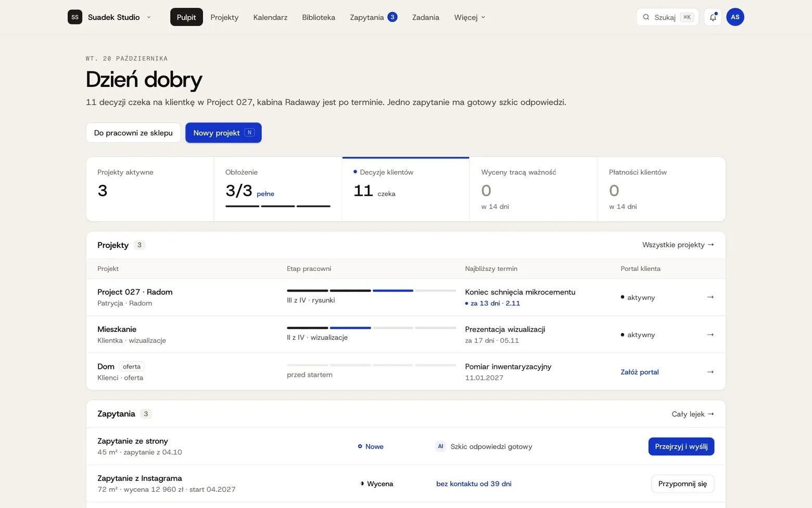Image resolution: width=812 pixels, height=508 pixels.
Task: Create a new project with Nowy projekt
Action: (x=223, y=133)
